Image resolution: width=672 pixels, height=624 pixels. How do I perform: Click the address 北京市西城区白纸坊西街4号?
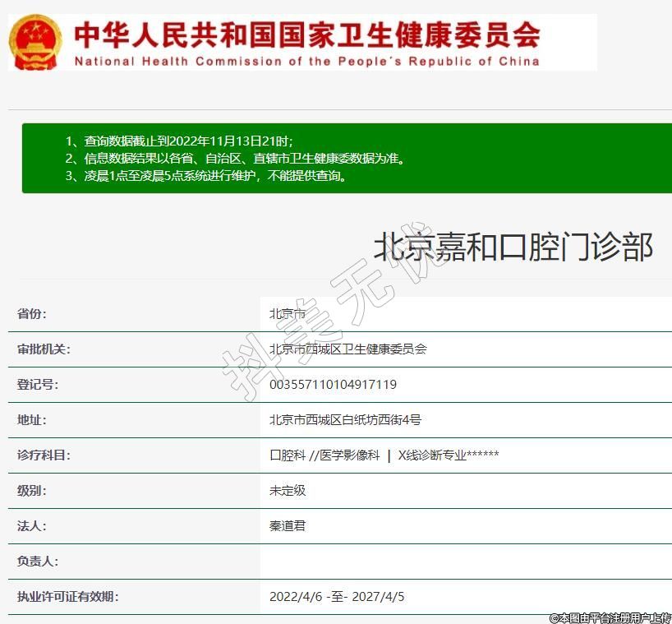pyautogui.click(x=345, y=420)
